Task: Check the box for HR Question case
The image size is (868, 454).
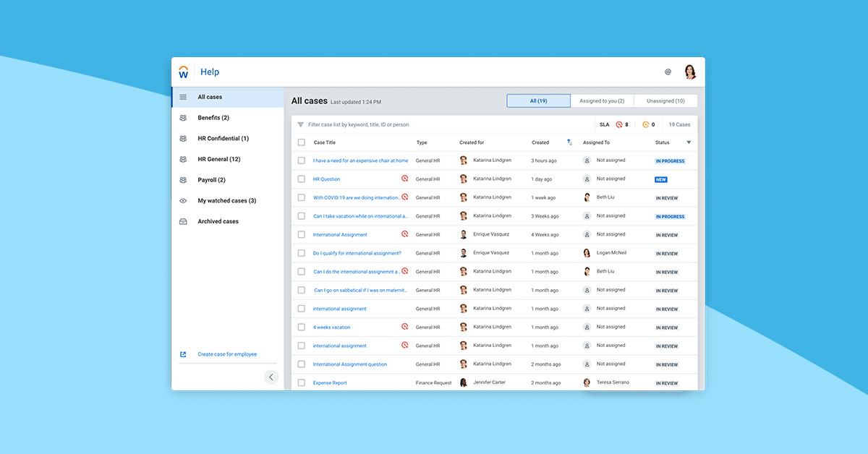Action: coord(302,179)
